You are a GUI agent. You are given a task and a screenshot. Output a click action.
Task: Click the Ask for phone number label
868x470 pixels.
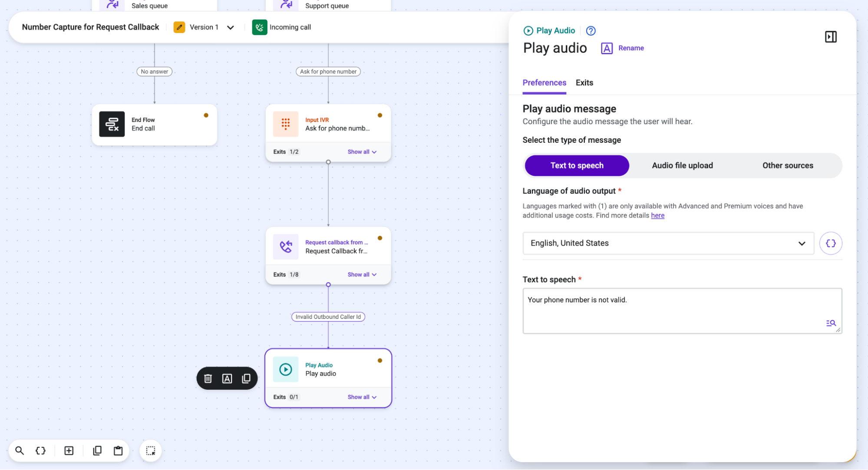(x=328, y=72)
